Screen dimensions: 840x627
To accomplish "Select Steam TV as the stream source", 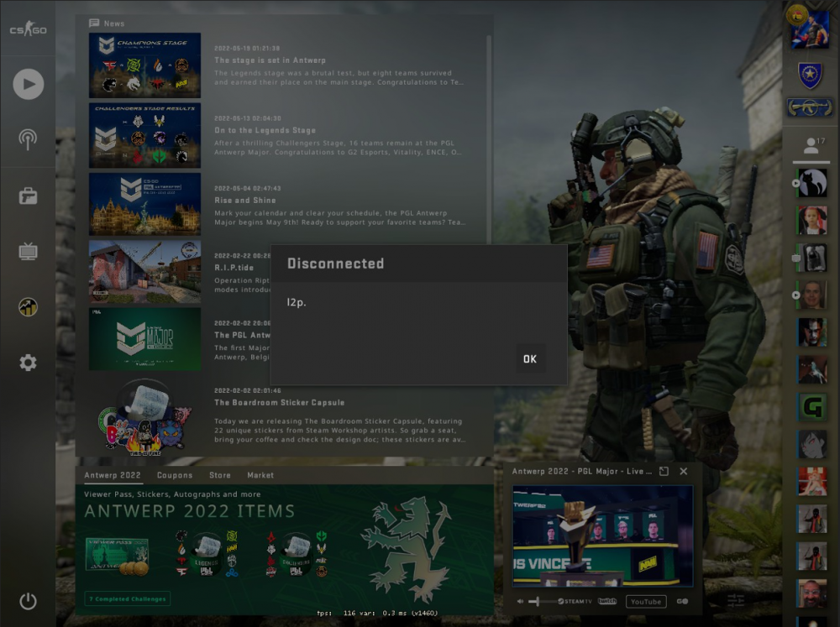I will pyautogui.click(x=575, y=601).
